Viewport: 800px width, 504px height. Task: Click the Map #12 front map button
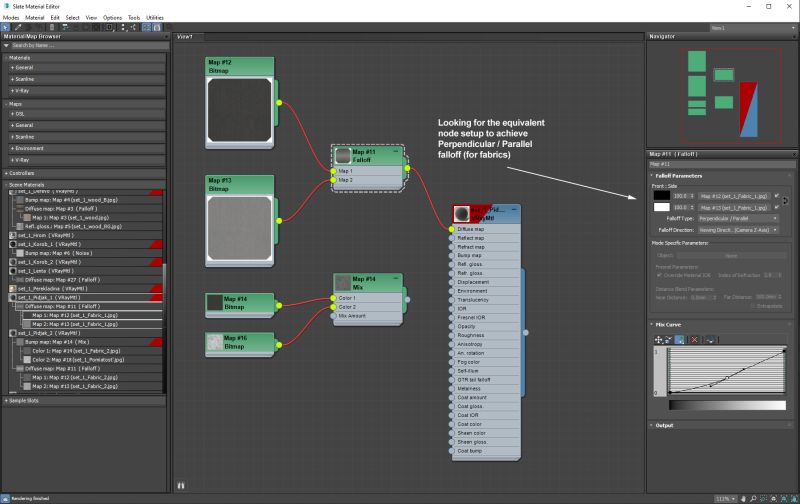click(734, 196)
